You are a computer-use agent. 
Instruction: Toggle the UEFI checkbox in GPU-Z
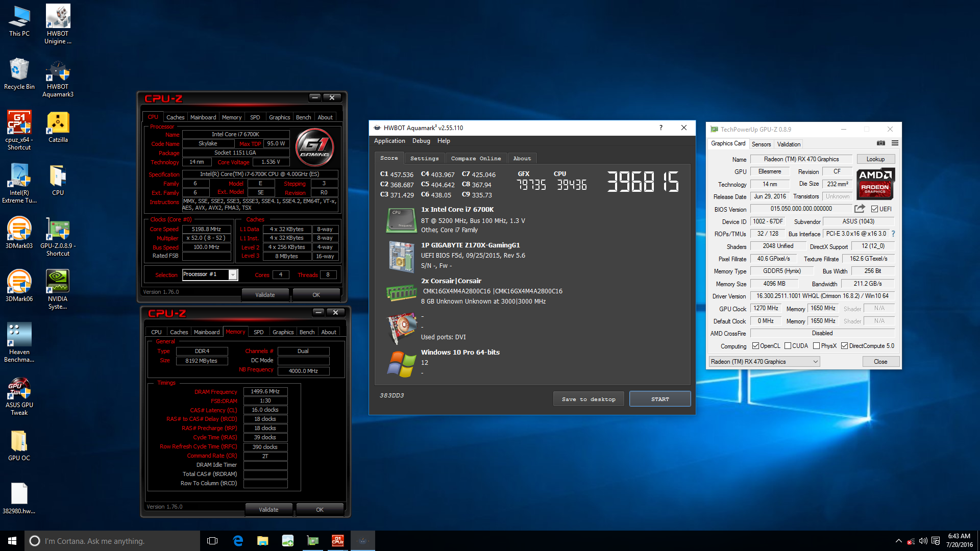tap(874, 209)
